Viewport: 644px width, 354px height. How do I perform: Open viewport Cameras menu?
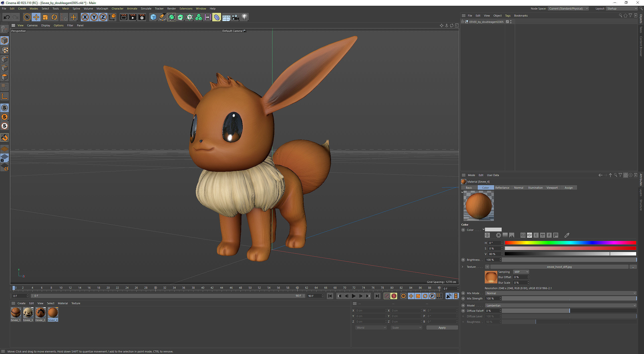pyautogui.click(x=32, y=25)
